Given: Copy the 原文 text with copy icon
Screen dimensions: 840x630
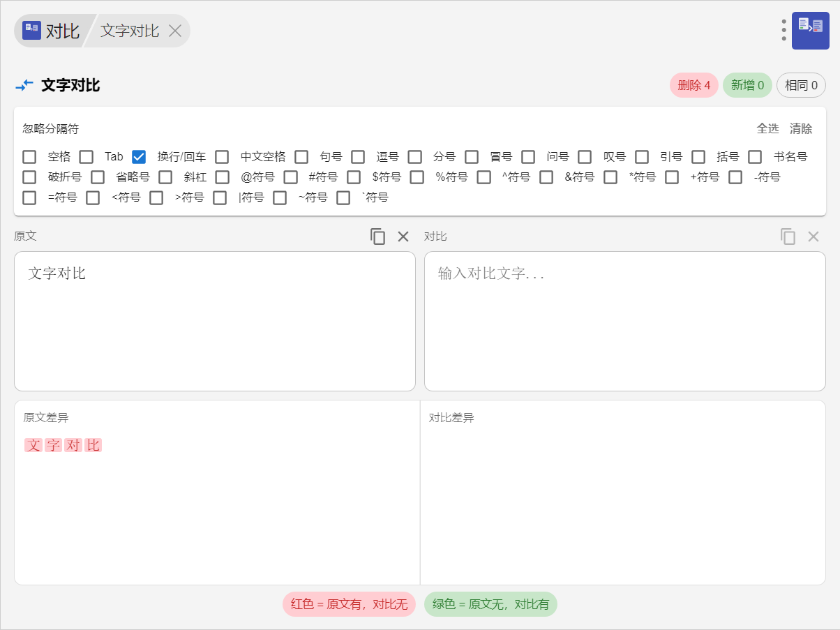Looking at the screenshot, I should pyautogui.click(x=377, y=237).
